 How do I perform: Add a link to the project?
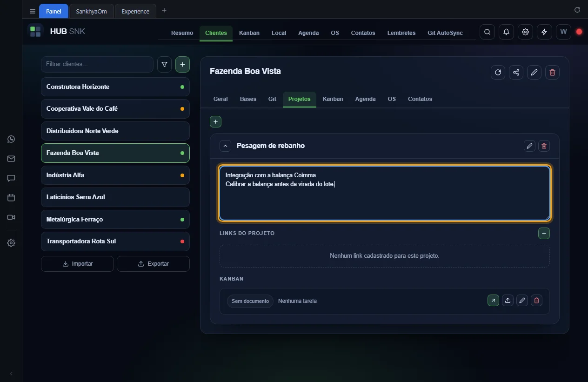click(544, 233)
